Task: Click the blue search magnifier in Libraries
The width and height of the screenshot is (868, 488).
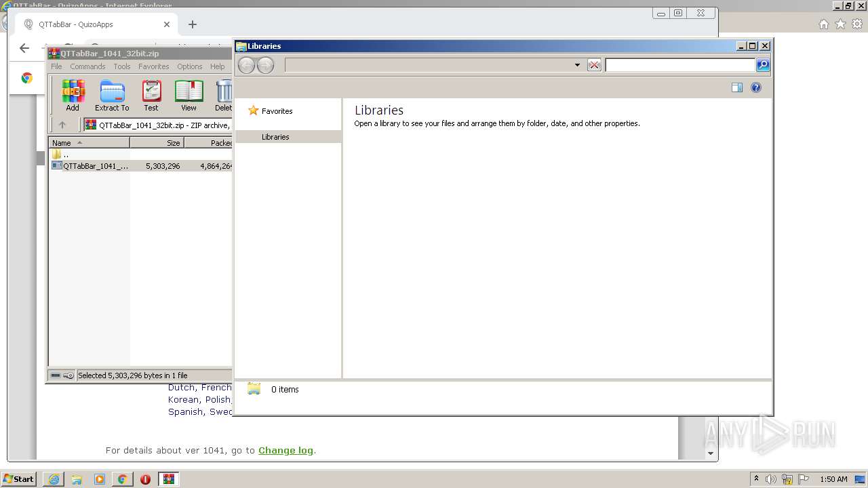Action: [x=763, y=65]
